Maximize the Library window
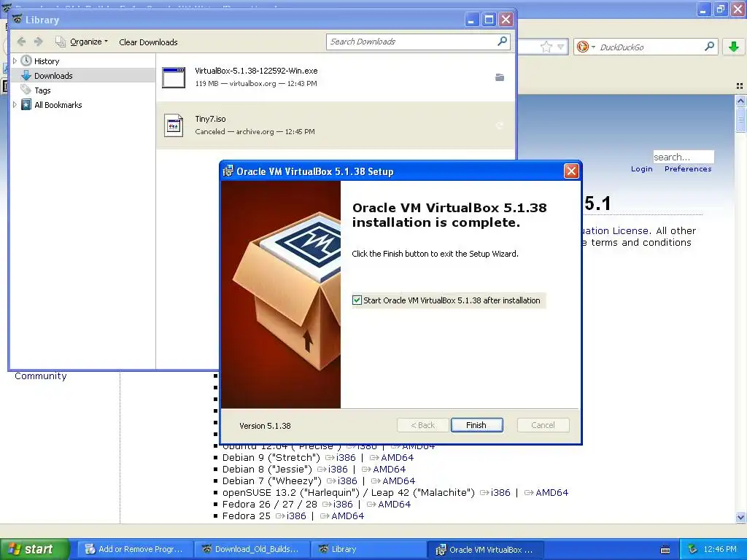 click(489, 20)
